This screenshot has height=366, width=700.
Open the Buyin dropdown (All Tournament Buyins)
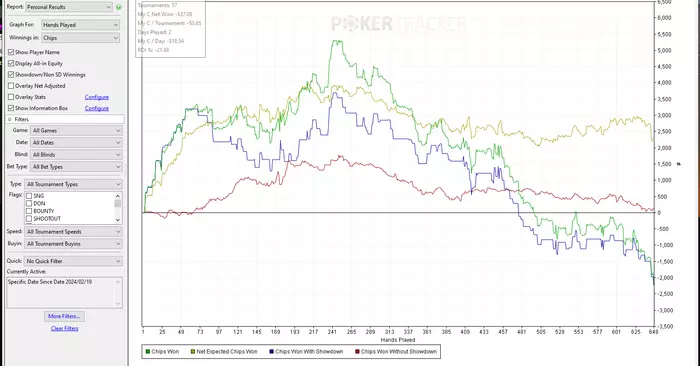pyautogui.click(x=73, y=244)
